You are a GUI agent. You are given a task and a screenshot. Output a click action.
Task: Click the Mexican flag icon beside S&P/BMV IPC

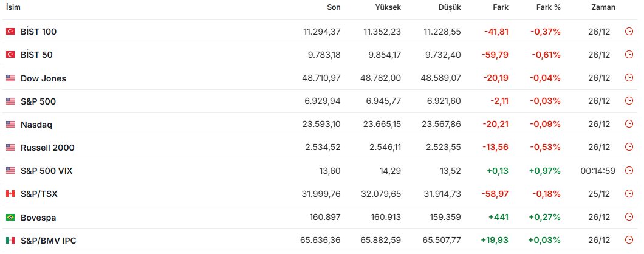pyautogui.click(x=10, y=241)
